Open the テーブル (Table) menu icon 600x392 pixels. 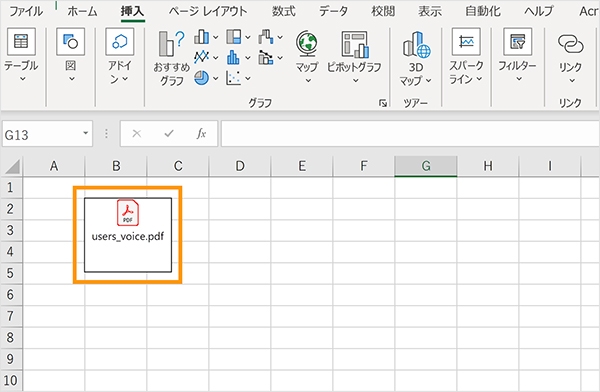[x=21, y=41]
